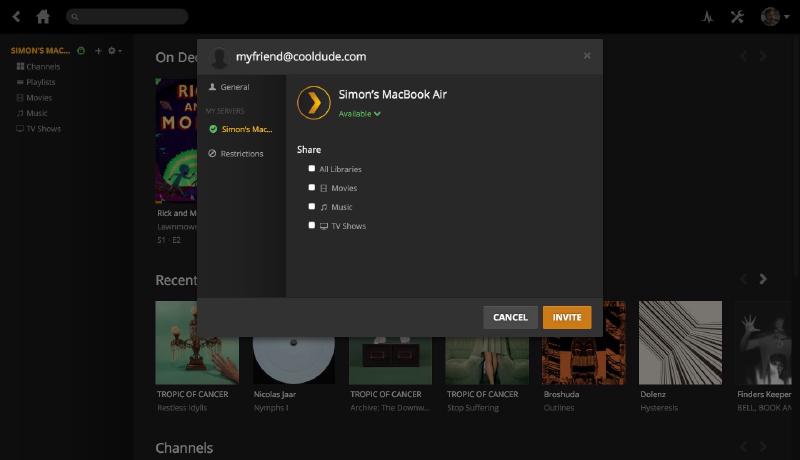
Task: Click the next arrow in Recently Added row
Action: [763, 279]
